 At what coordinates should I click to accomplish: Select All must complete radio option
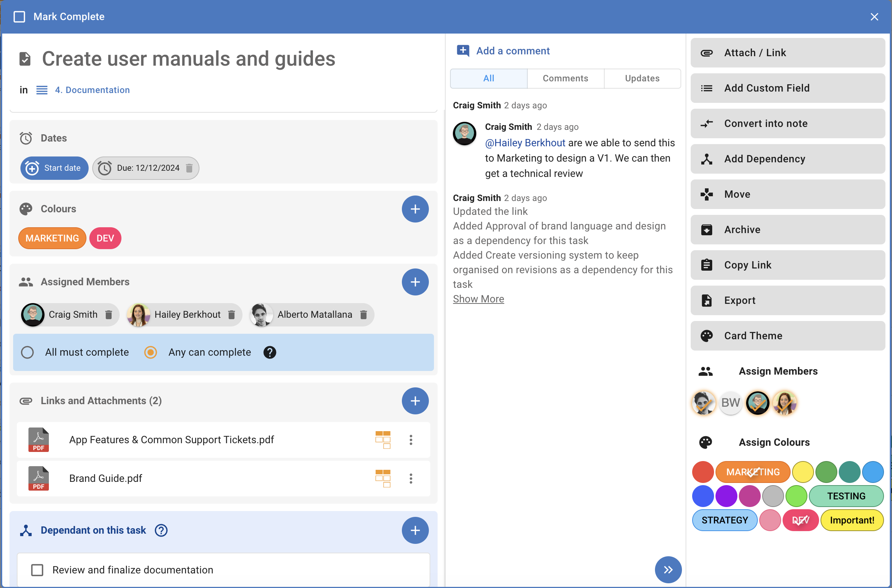[x=27, y=352]
